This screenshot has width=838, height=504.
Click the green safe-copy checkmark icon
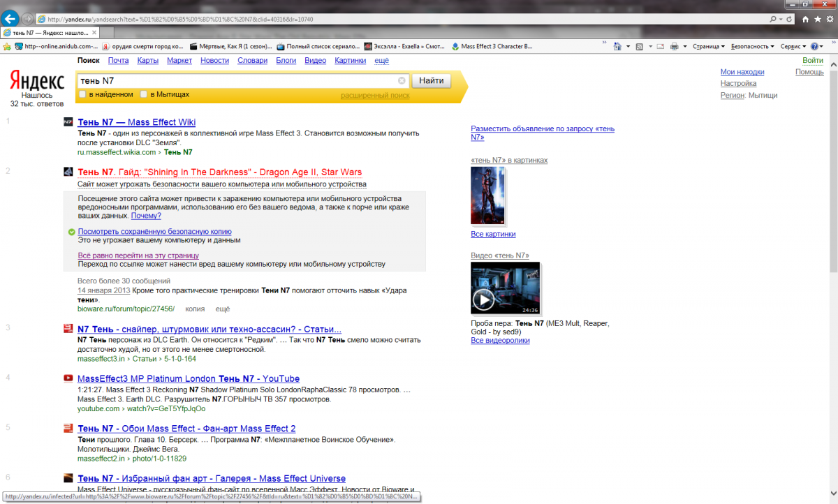pos(71,232)
